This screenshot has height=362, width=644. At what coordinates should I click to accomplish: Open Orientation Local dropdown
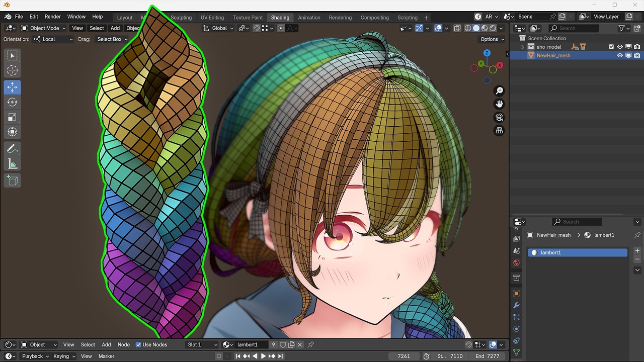coord(53,39)
